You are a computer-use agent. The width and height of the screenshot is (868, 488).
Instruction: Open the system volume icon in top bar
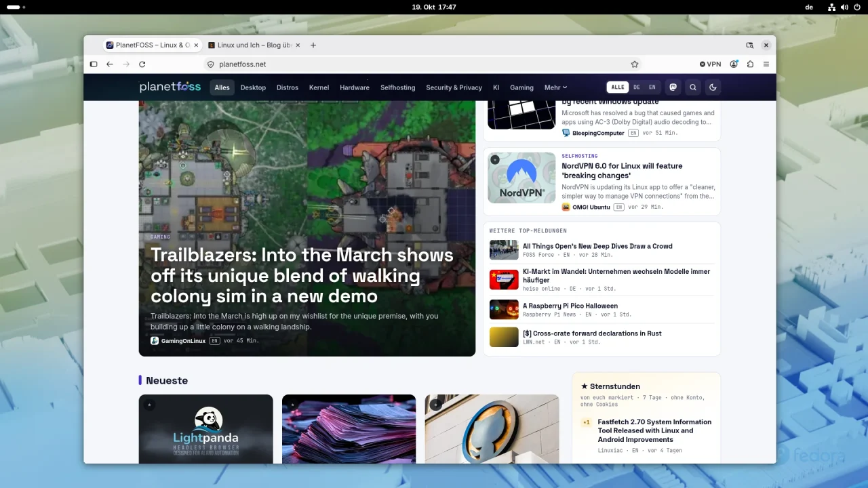point(844,7)
